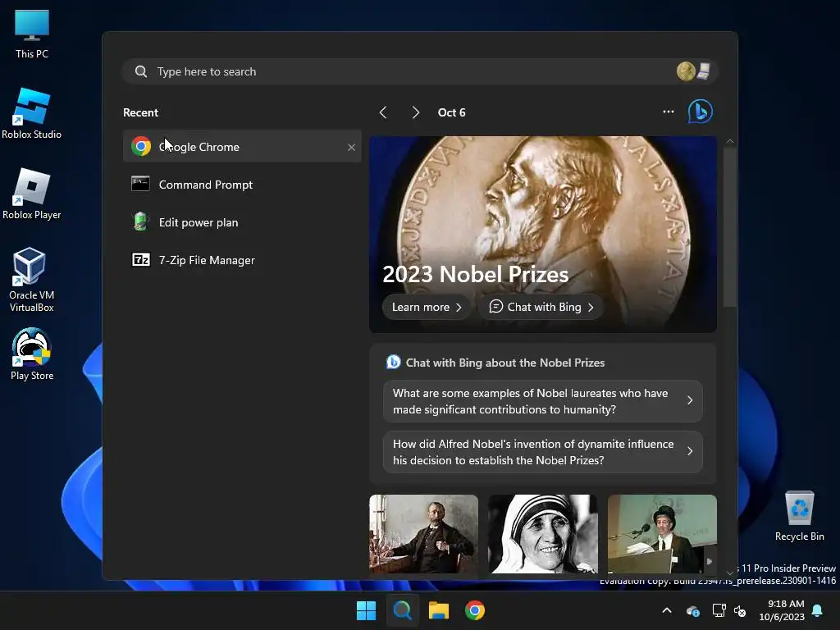Go to the next day's highlight
This screenshot has width=840, height=630.
416,112
